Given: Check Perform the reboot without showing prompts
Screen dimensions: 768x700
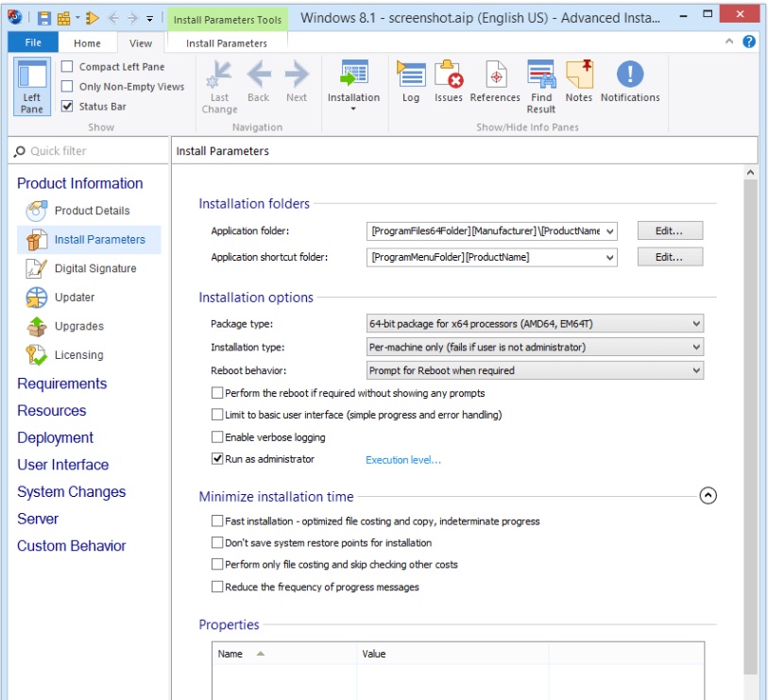Looking at the screenshot, I should click(x=217, y=393).
